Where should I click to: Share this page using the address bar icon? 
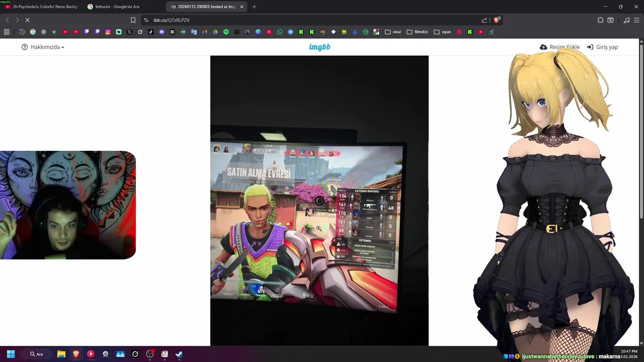484,20
